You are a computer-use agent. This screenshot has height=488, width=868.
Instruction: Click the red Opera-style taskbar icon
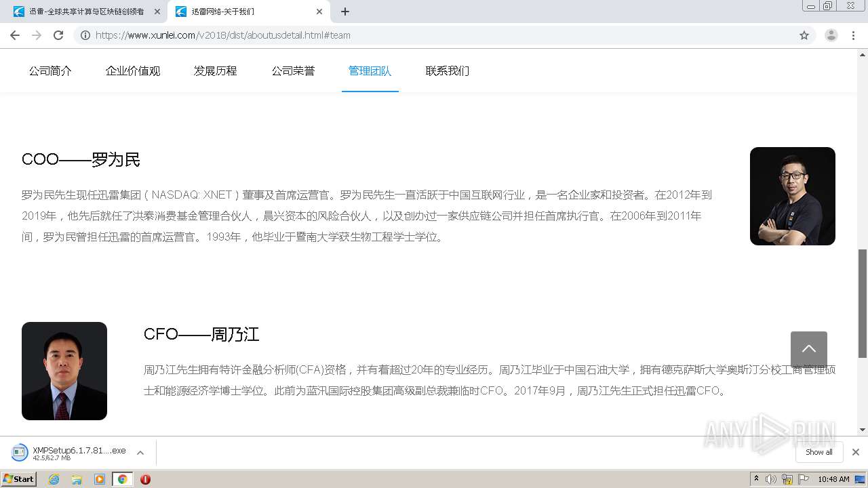coord(145,479)
